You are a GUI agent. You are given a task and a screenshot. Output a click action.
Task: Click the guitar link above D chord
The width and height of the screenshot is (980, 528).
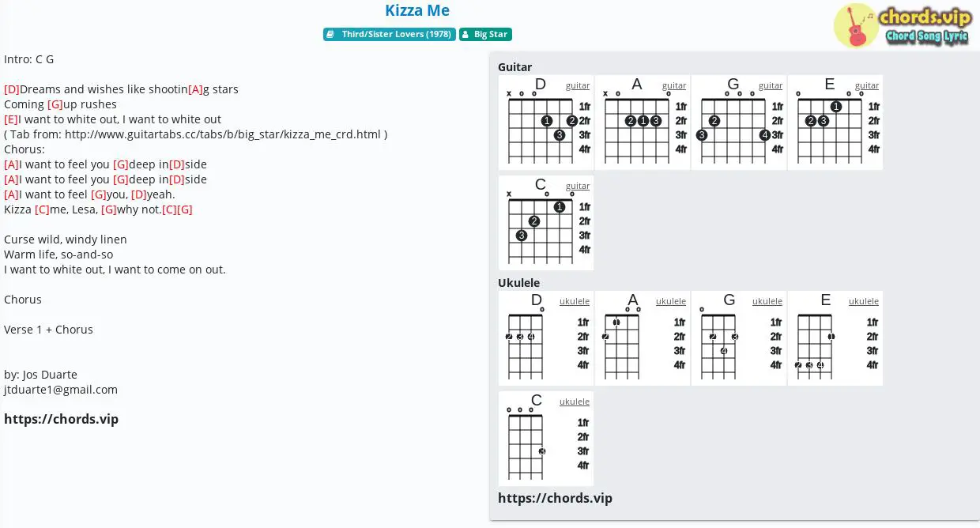coord(578,85)
